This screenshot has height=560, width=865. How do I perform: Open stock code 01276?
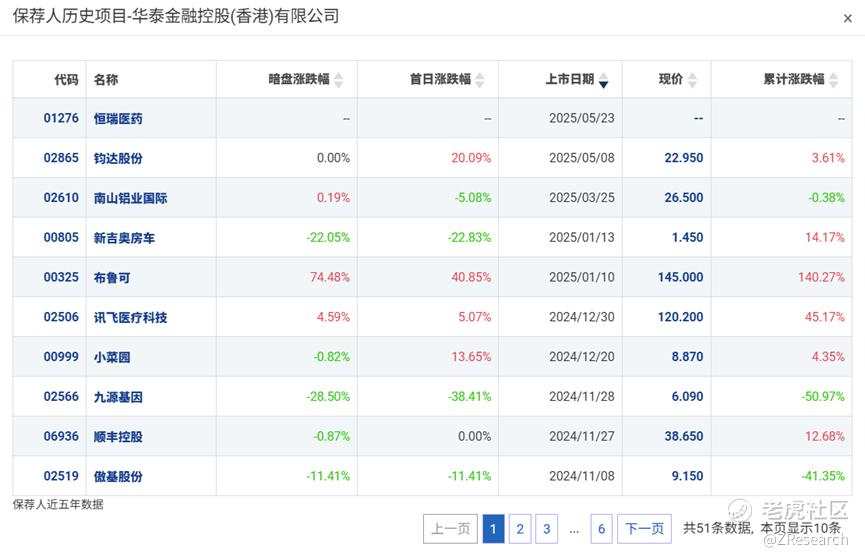click(61, 118)
